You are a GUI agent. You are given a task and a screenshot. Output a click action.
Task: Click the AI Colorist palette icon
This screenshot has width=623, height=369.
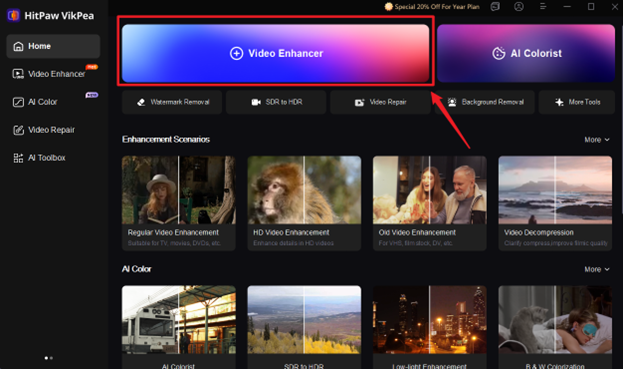(499, 53)
